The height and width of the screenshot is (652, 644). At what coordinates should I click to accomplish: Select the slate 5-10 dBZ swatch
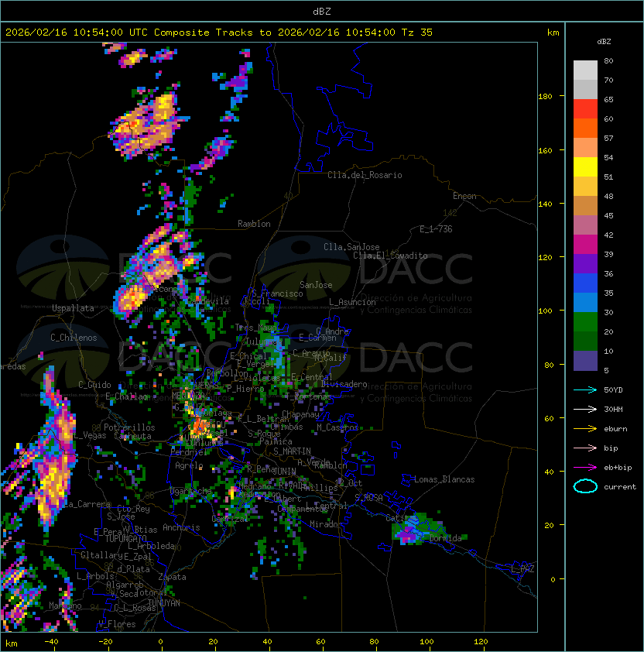(585, 361)
